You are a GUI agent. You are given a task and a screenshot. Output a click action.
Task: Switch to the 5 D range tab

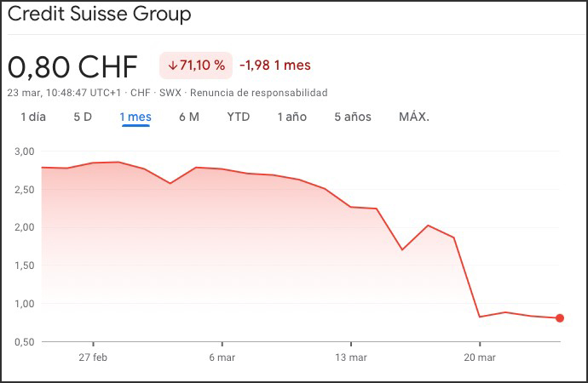83,117
